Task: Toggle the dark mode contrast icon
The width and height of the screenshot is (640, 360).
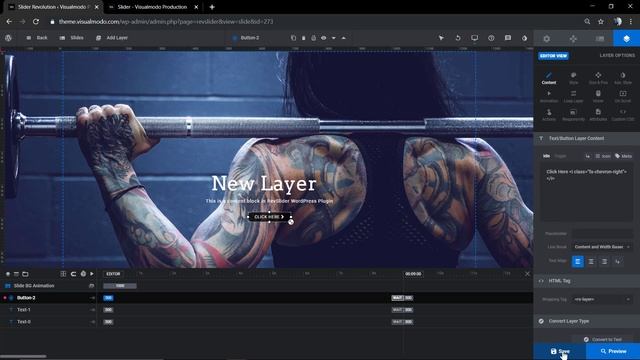Action: (x=524, y=38)
